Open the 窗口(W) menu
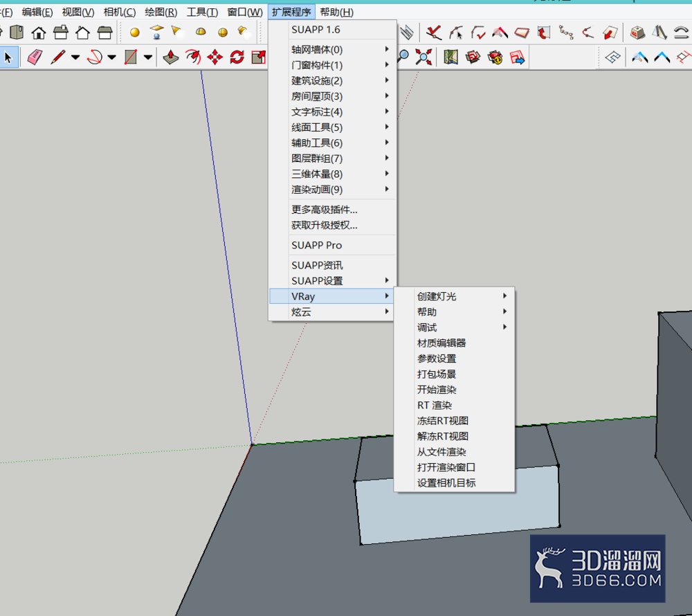Viewport: 692px width, 616px height. coord(244,12)
